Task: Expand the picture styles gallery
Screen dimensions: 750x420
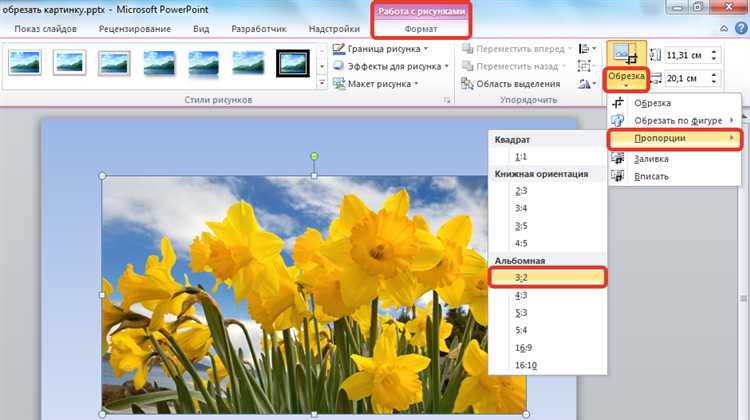Action: coord(322,83)
